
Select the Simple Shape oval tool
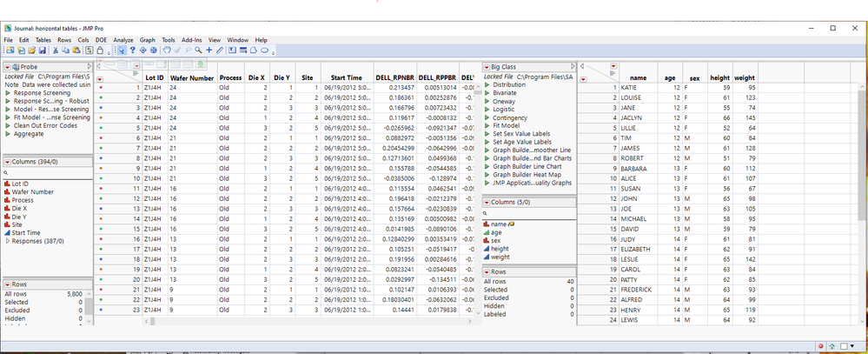point(265,50)
